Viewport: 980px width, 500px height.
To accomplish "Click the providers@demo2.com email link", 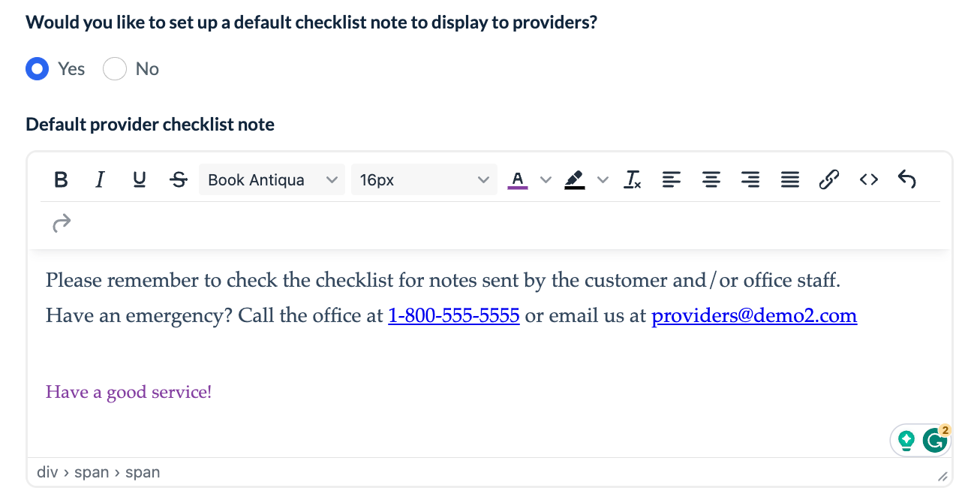I will click(x=754, y=315).
